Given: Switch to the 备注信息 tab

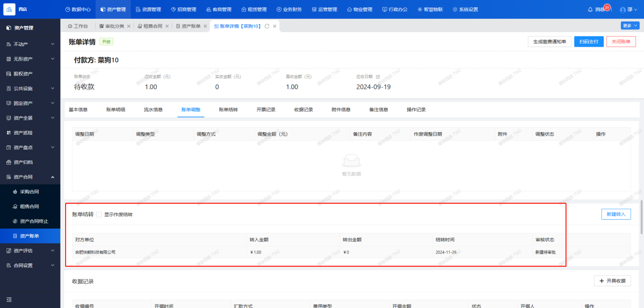Looking at the screenshot, I should point(379,110).
